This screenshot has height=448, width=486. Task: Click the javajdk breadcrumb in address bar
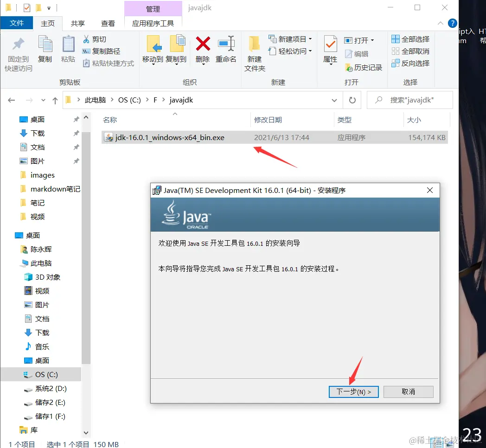[x=181, y=100]
